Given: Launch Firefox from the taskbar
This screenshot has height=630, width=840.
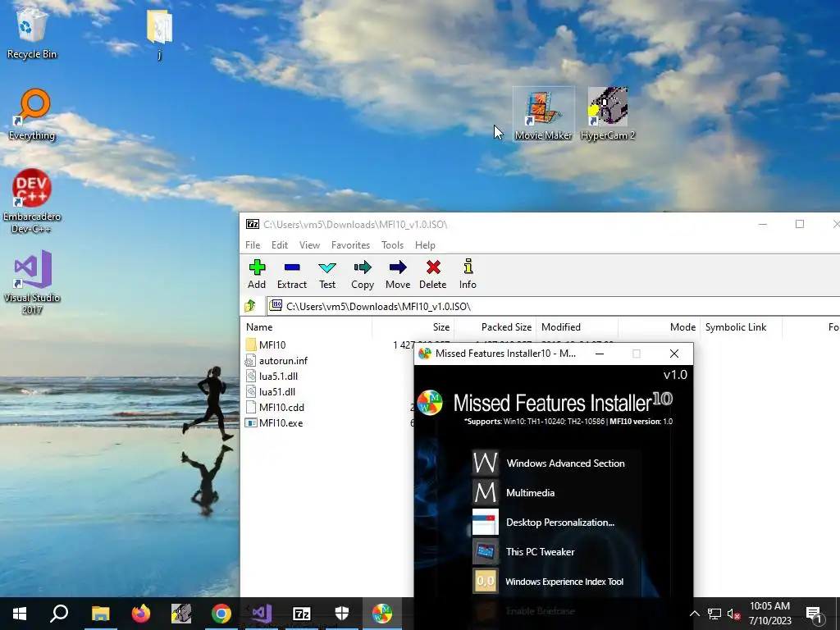Looking at the screenshot, I should coord(141,614).
